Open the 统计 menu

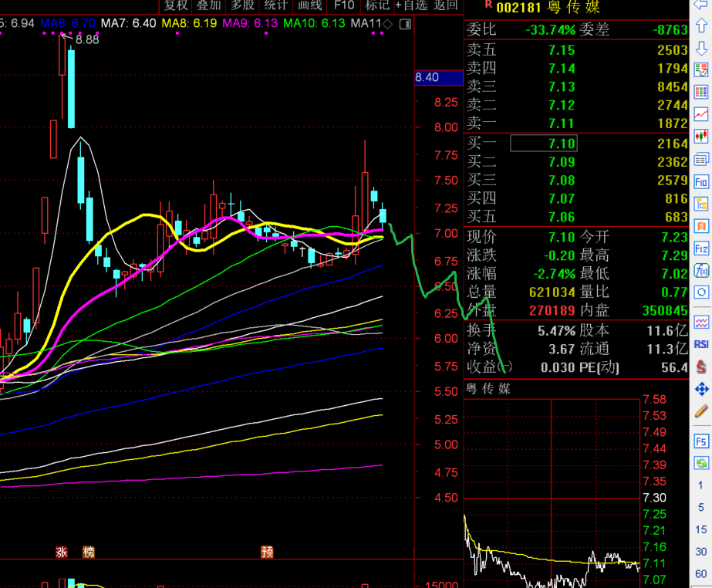click(275, 5)
